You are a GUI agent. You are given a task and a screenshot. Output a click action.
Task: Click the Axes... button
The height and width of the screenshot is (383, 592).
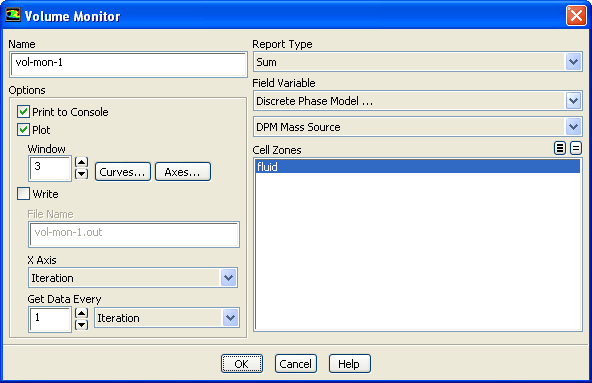tap(183, 172)
